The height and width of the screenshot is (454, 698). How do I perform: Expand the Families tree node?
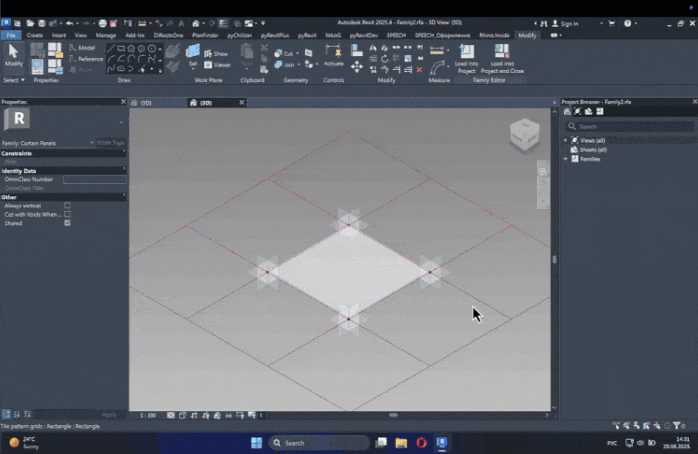565,159
